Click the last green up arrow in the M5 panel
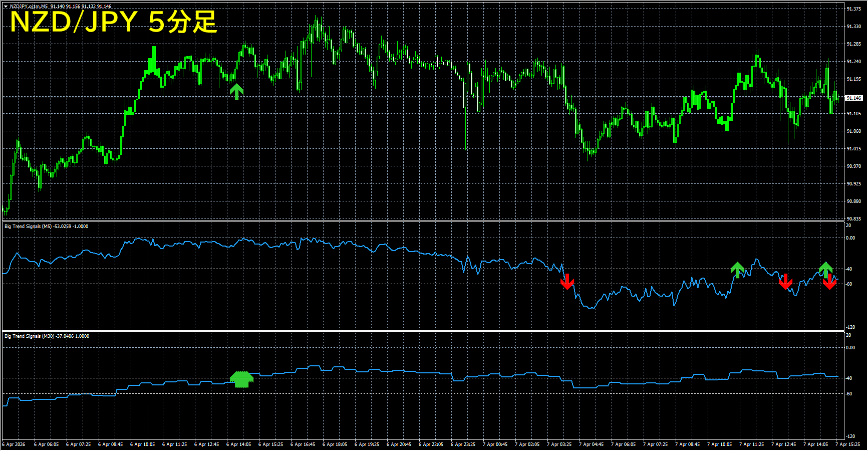This screenshot has height=451, width=868. [x=825, y=269]
